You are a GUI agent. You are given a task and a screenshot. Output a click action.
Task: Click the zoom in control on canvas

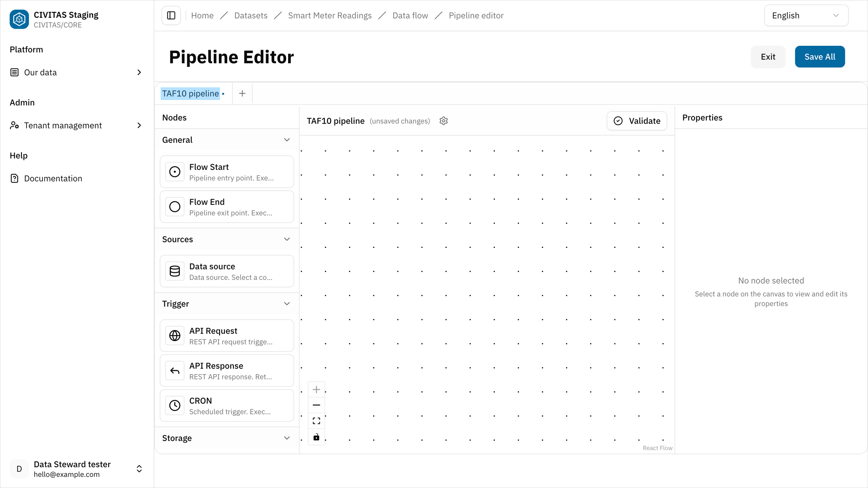(x=316, y=389)
